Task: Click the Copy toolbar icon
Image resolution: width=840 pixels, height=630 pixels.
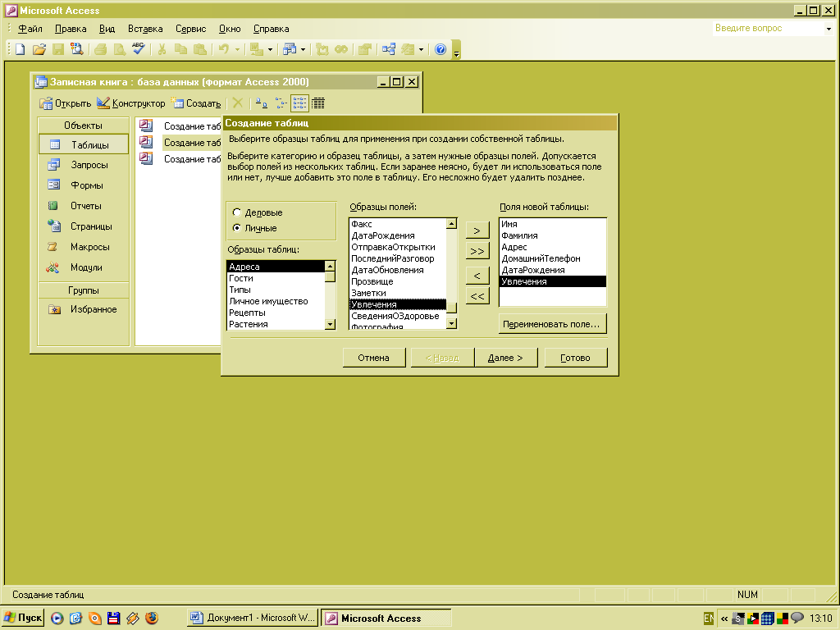Action: coord(181,49)
